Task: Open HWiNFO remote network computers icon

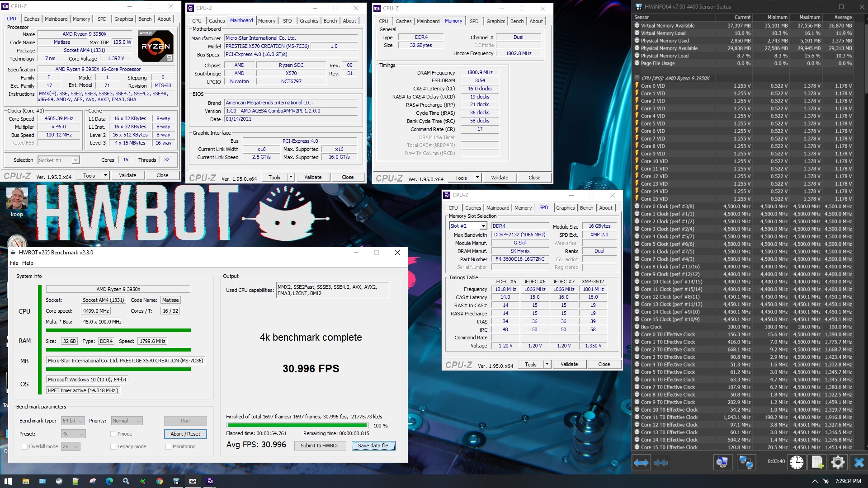Action: (745, 462)
